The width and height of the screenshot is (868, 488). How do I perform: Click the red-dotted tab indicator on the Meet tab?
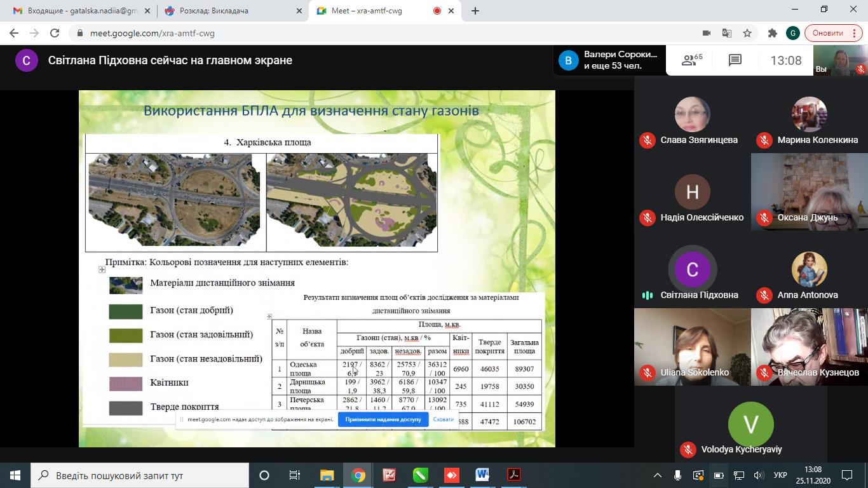tap(437, 11)
